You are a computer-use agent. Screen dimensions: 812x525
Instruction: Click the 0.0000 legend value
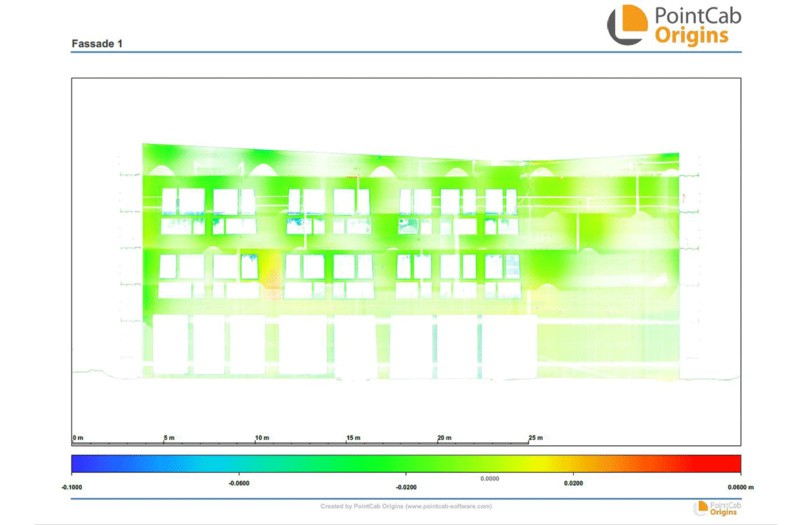click(x=489, y=478)
